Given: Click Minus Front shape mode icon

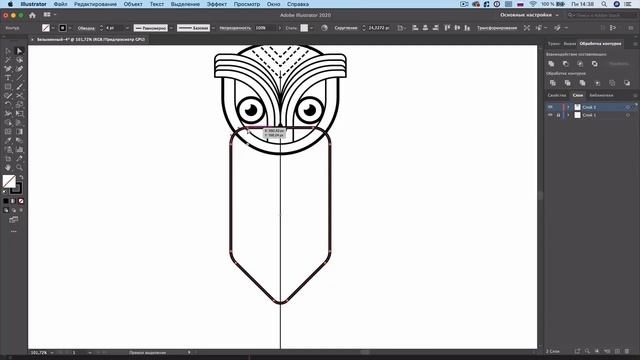Looking at the screenshot, I should [x=566, y=64].
